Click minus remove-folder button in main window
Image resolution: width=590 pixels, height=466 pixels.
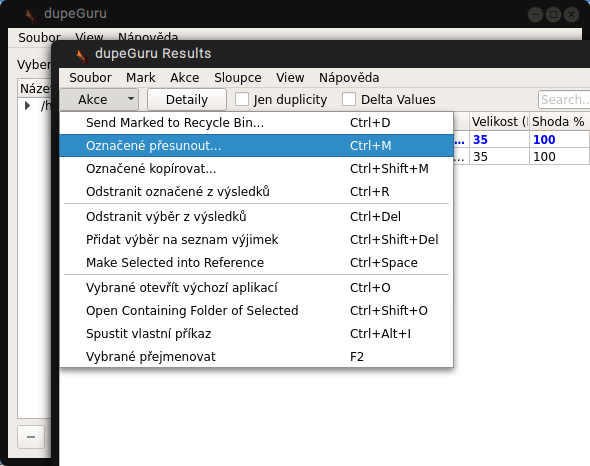point(31,437)
